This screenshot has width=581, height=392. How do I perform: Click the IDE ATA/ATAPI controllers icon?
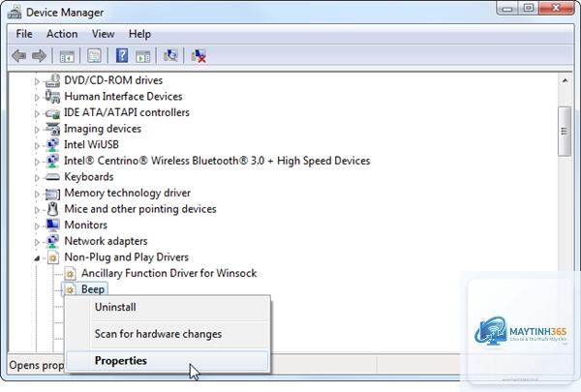pos(52,112)
